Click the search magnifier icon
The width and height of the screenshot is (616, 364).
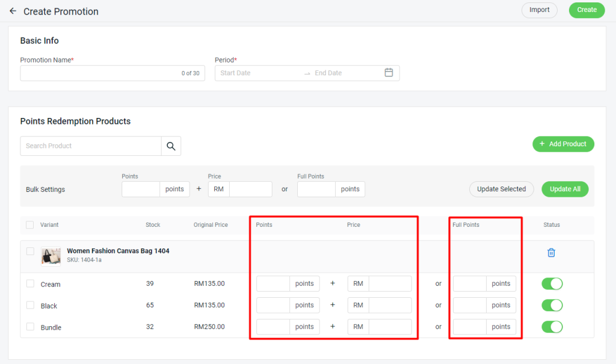coord(171,146)
